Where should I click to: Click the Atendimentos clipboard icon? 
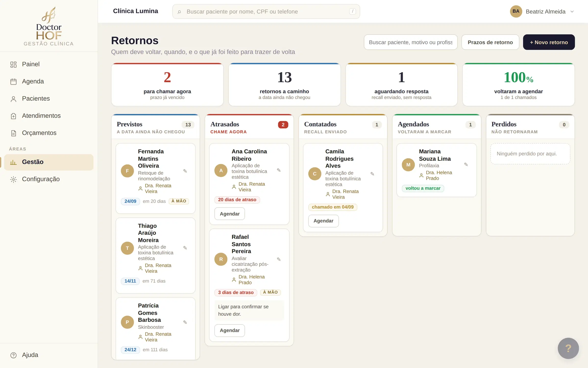pyautogui.click(x=13, y=116)
